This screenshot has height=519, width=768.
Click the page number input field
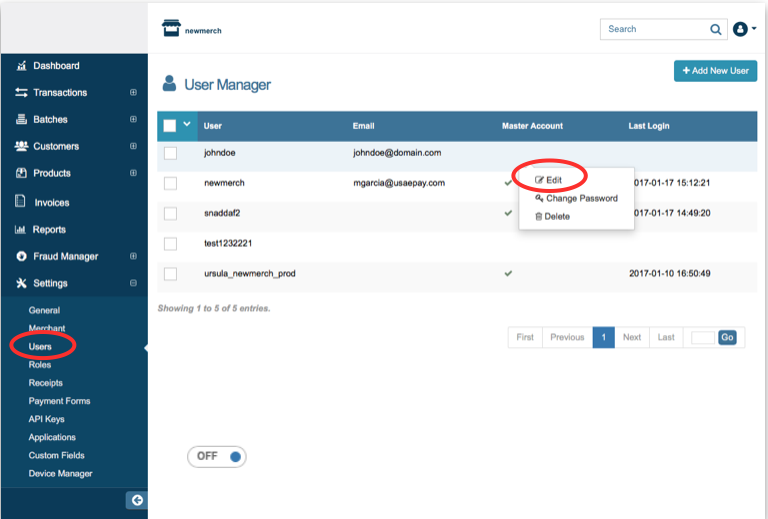click(x=703, y=338)
